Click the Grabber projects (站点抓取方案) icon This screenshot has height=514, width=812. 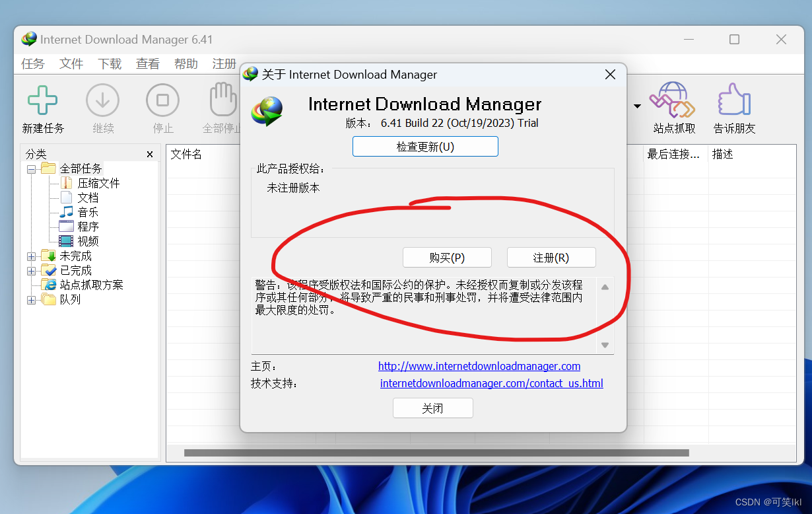[49, 285]
